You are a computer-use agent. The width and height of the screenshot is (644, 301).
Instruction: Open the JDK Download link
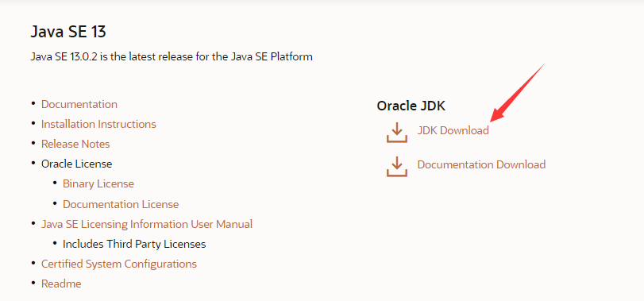(453, 130)
